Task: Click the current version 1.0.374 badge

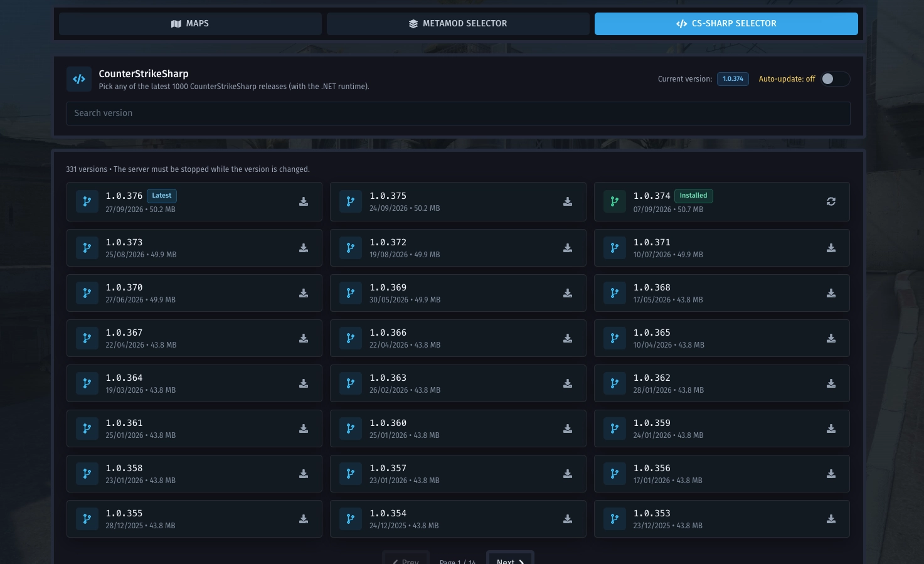Action: [x=733, y=79]
